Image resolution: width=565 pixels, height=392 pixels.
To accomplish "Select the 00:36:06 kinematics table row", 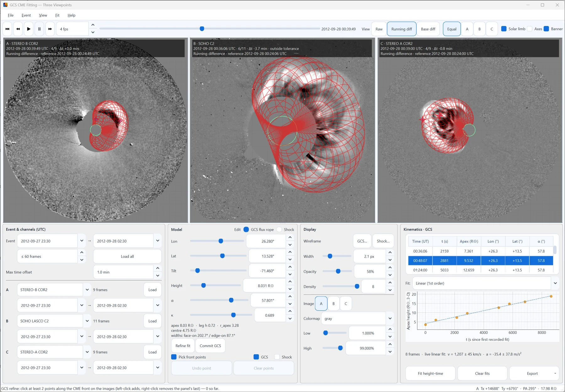I will point(480,251).
